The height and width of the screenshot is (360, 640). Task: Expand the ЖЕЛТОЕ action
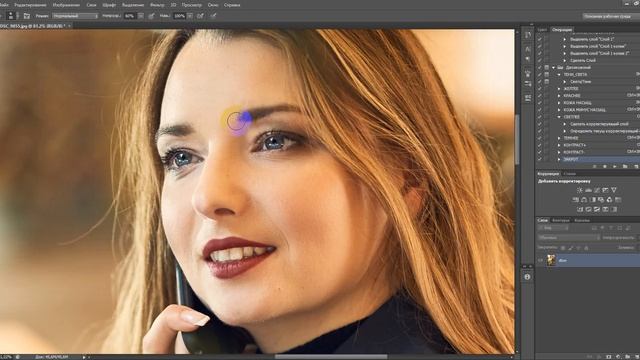(x=559, y=89)
